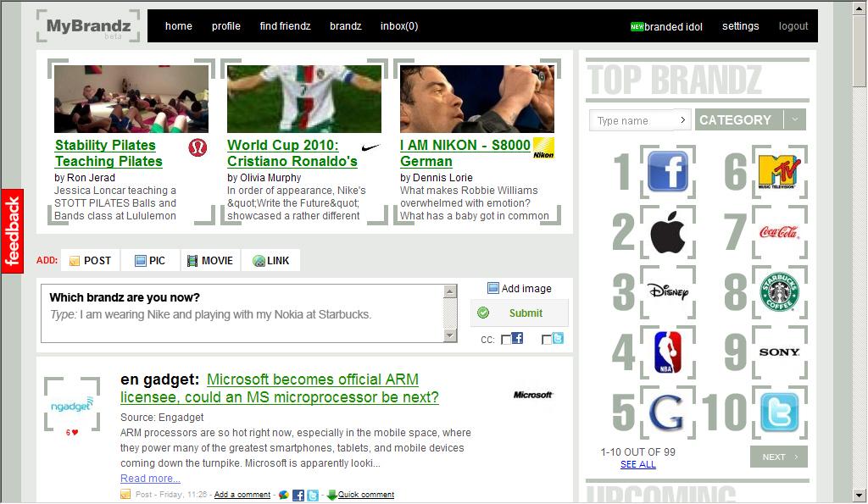Click the NEXT button under Top Brandz
The image size is (868, 504).
pos(779,457)
